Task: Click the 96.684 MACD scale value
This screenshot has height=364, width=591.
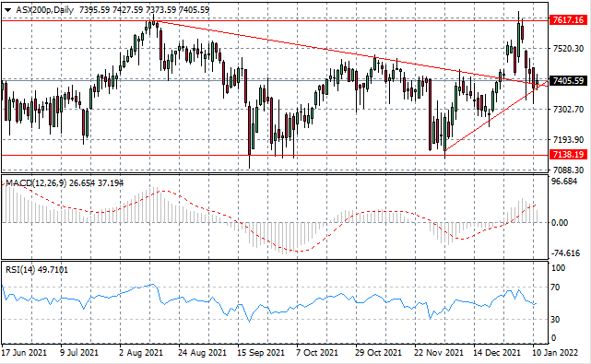Action: pyautogui.click(x=564, y=182)
